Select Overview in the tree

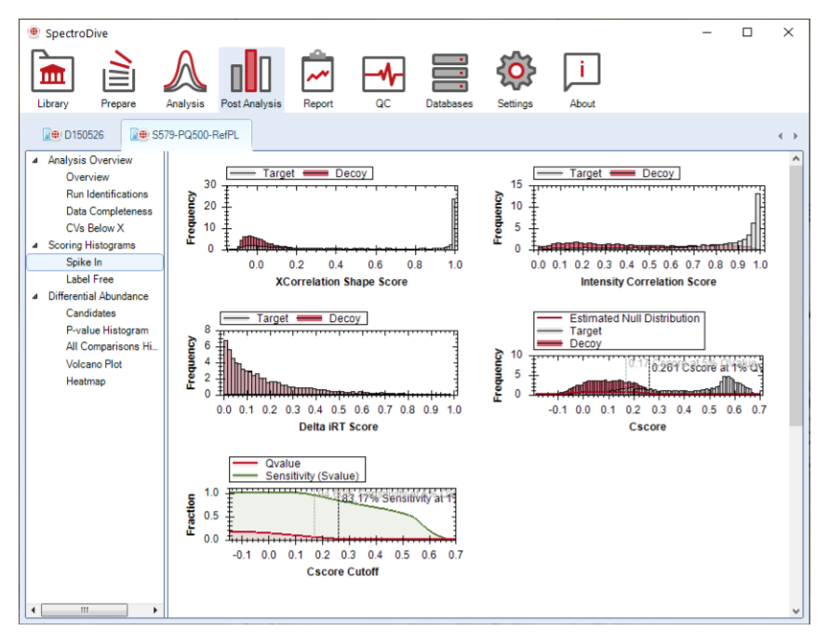[87, 177]
